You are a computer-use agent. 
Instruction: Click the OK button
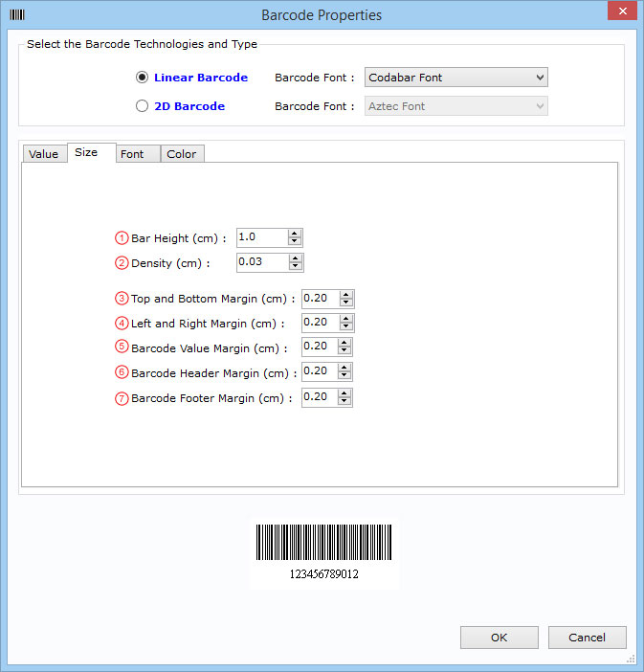coord(500,638)
